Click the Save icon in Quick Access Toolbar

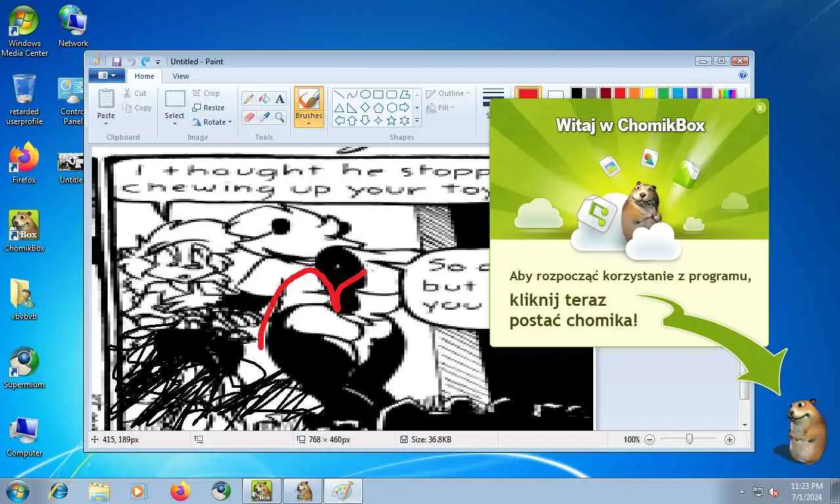117,61
